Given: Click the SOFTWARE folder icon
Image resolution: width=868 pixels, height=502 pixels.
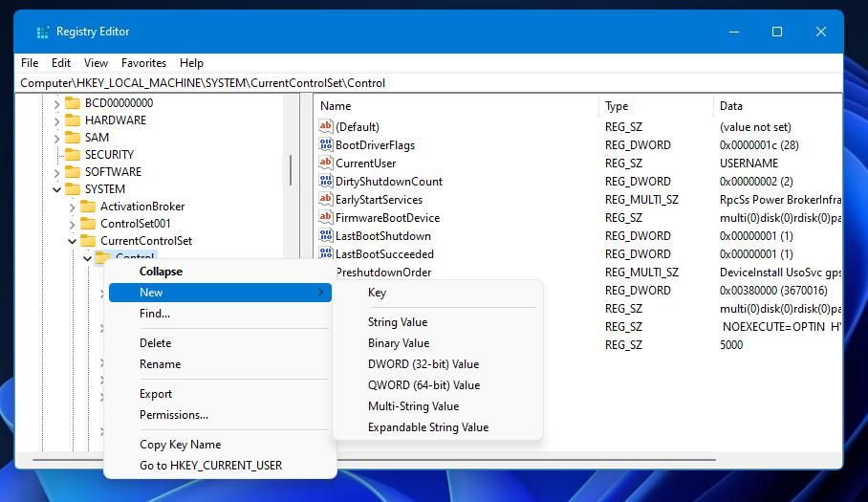Looking at the screenshot, I should [73, 171].
